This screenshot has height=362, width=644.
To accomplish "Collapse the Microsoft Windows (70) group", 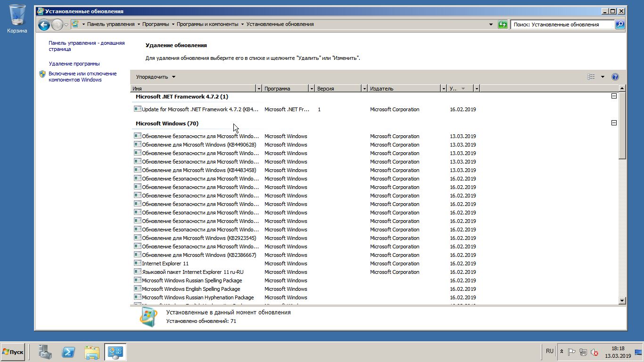I will pyautogui.click(x=614, y=123).
